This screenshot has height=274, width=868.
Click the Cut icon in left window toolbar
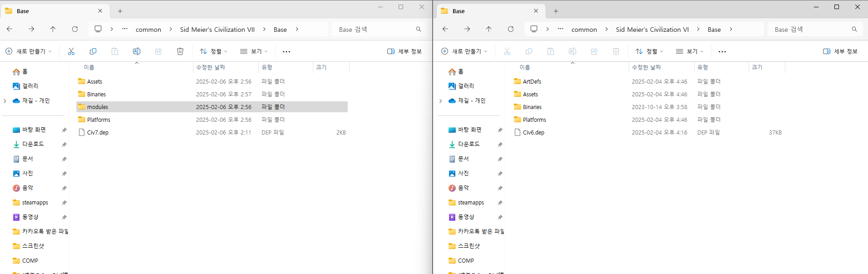point(71,51)
